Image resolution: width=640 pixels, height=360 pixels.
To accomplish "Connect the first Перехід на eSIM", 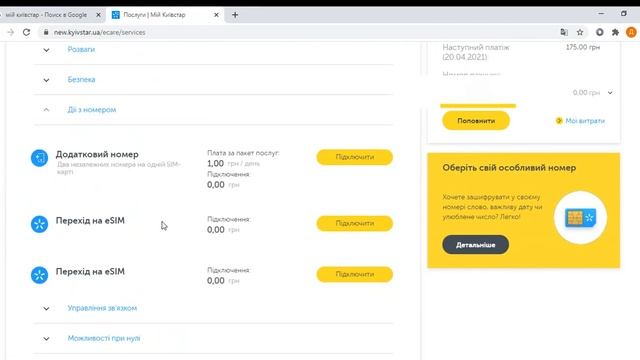I will tap(355, 223).
